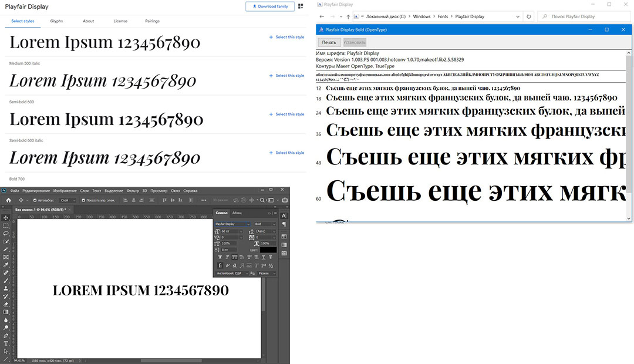Toggle Faux Bold in Character panel
The image size is (634, 364).
[x=220, y=257]
